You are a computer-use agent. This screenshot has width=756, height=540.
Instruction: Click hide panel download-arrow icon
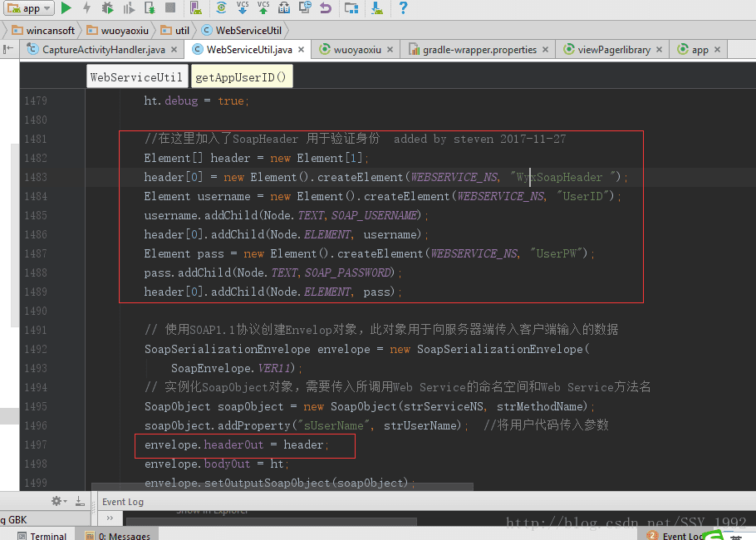tap(80, 502)
